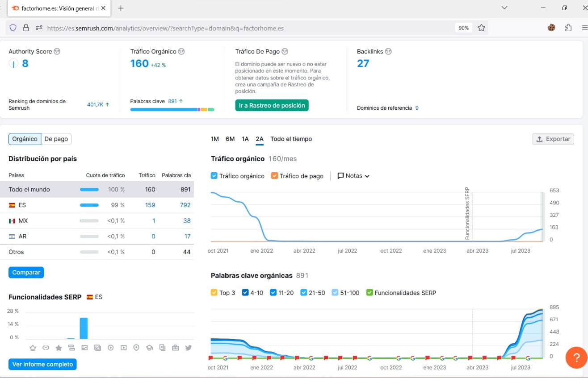Expand the Notas dropdown
Screen dimensions: 588x378
[353, 176]
